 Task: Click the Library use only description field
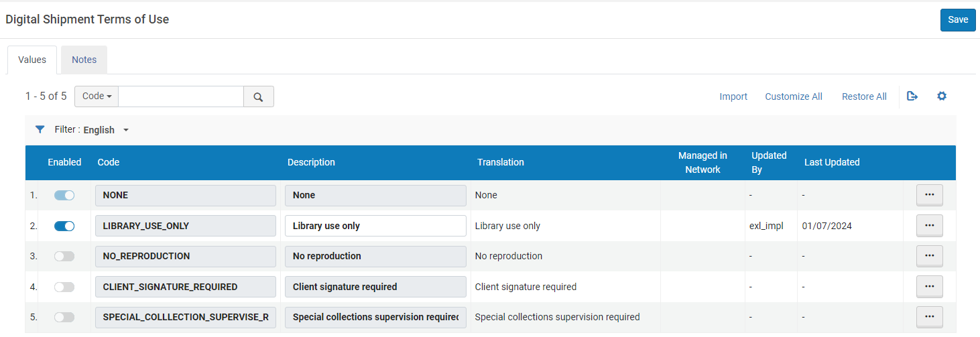(x=375, y=226)
